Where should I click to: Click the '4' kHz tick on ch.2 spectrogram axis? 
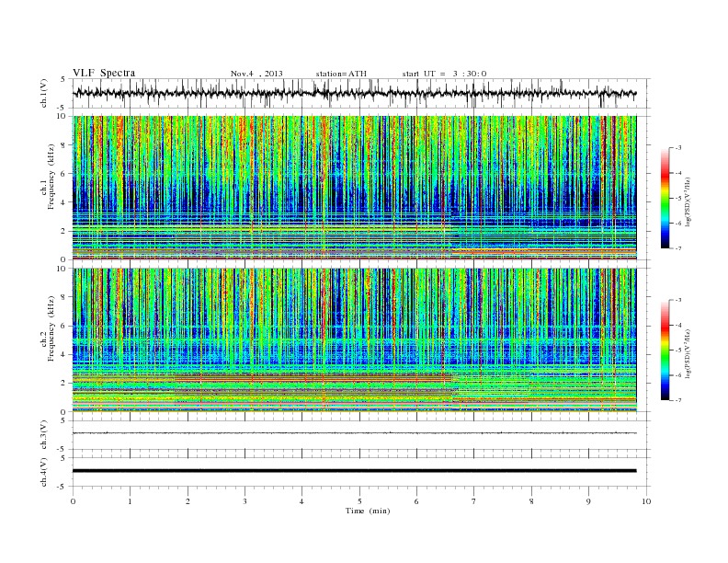(64, 355)
